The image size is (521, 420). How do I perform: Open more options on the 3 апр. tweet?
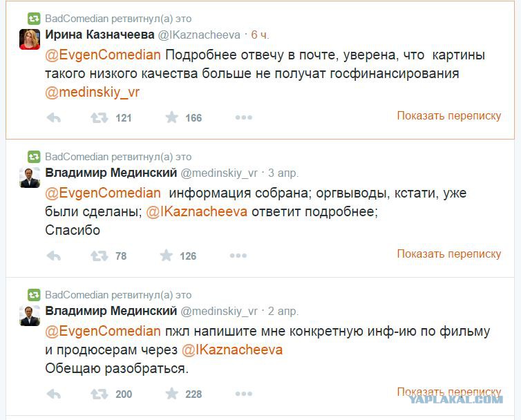tap(238, 256)
